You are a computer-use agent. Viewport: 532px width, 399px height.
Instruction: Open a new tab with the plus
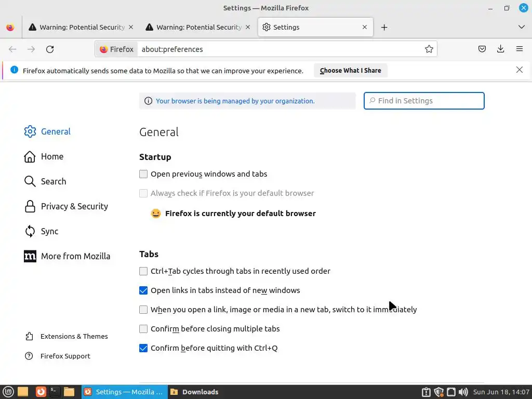click(x=384, y=27)
